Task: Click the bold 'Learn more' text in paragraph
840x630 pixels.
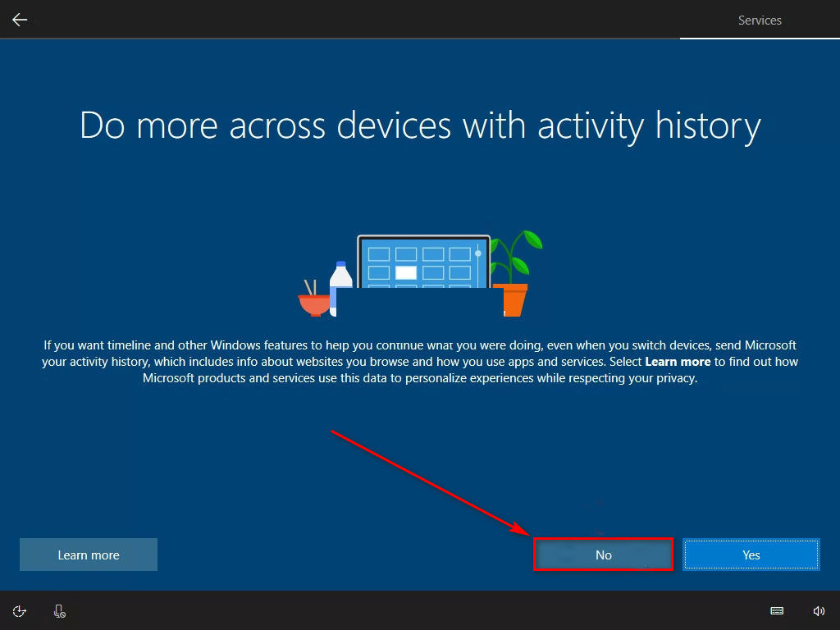Action: [678, 362]
